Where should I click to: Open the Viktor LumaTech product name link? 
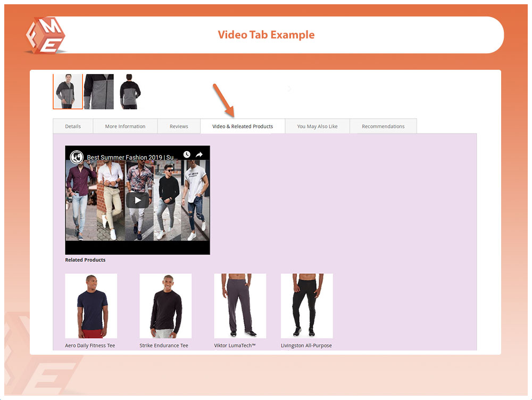point(235,346)
